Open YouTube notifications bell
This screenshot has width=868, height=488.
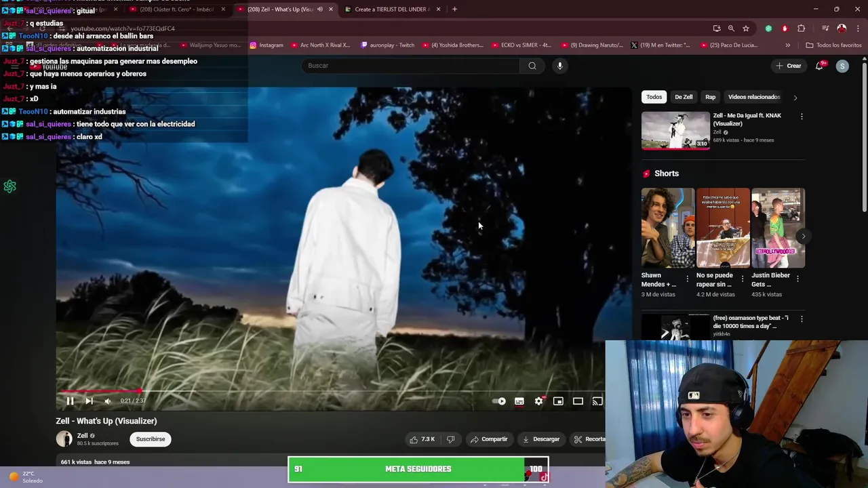click(x=821, y=66)
